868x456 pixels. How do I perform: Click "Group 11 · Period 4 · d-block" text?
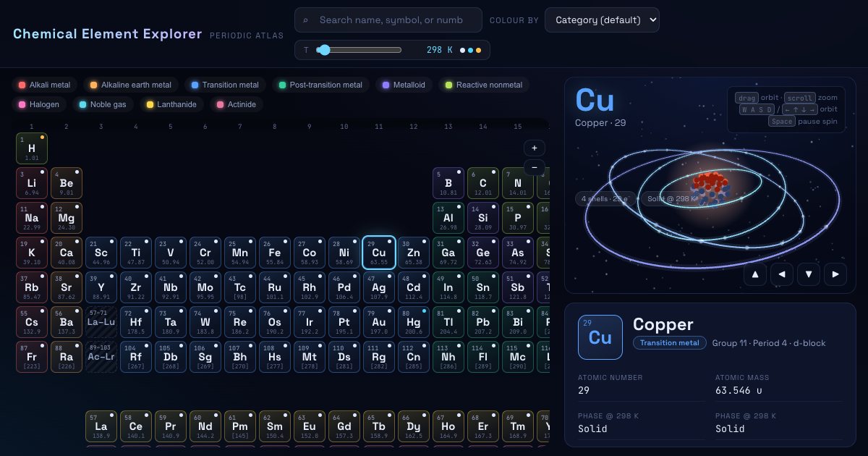pyautogui.click(x=769, y=343)
